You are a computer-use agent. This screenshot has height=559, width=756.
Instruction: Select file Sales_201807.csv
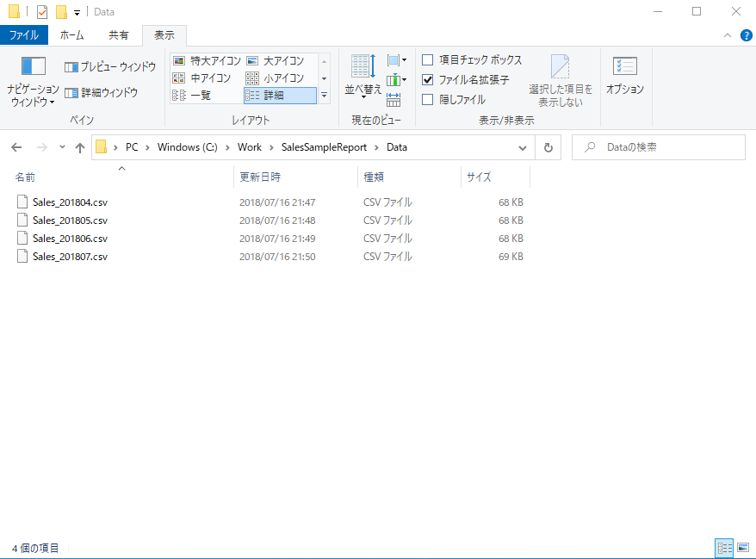coord(70,257)
